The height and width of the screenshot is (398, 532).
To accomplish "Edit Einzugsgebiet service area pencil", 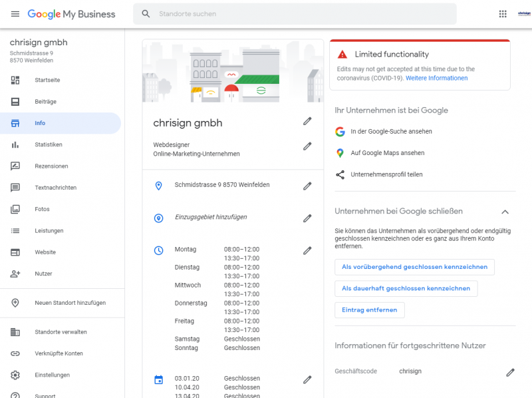I will tap(307, 218).
